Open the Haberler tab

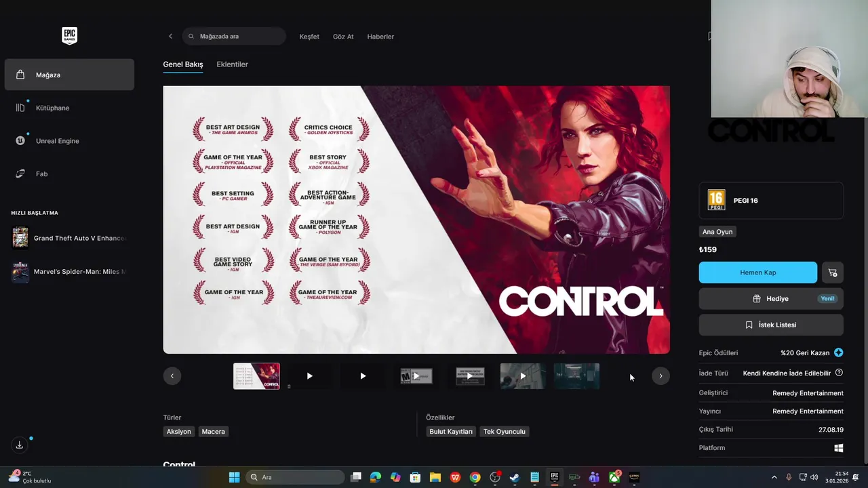[x=380, y=37]
